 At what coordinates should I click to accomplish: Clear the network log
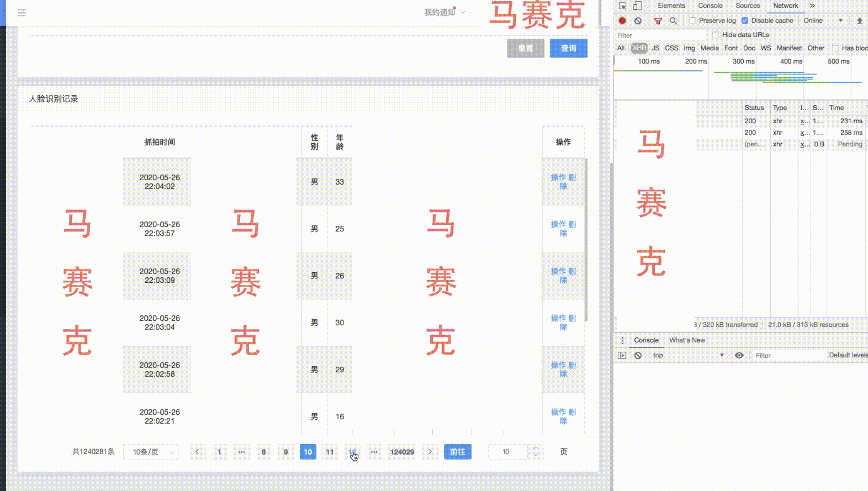tap(638, 20)
